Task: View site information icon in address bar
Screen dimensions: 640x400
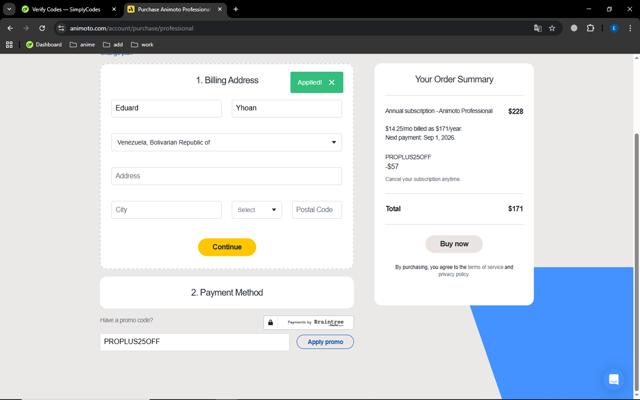Action: 61,28
